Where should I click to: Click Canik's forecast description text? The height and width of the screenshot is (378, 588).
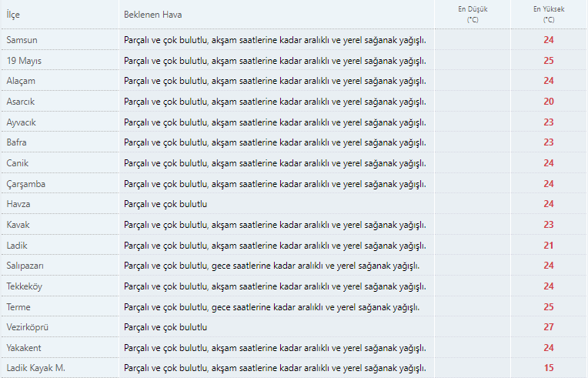276,163
